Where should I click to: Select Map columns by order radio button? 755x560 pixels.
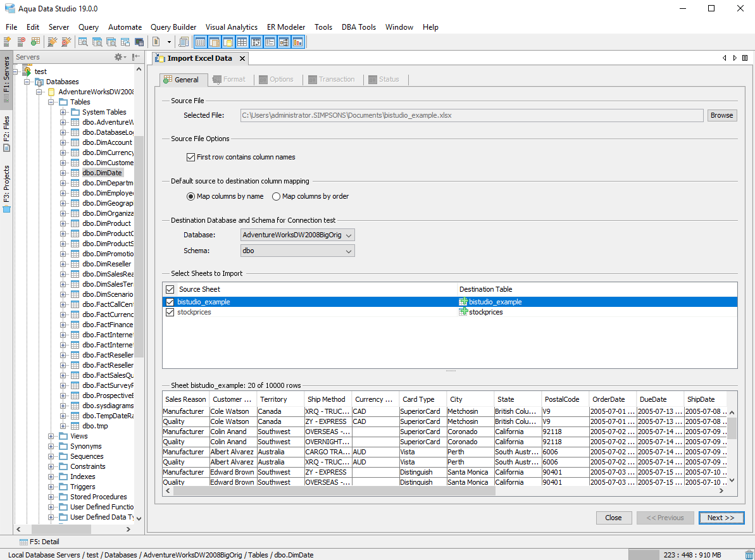pos(276,196)
